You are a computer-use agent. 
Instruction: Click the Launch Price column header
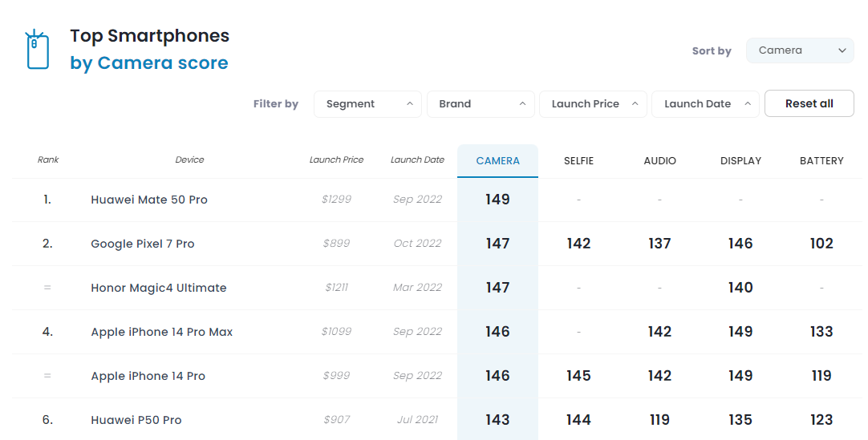click(x=337, y=159)
